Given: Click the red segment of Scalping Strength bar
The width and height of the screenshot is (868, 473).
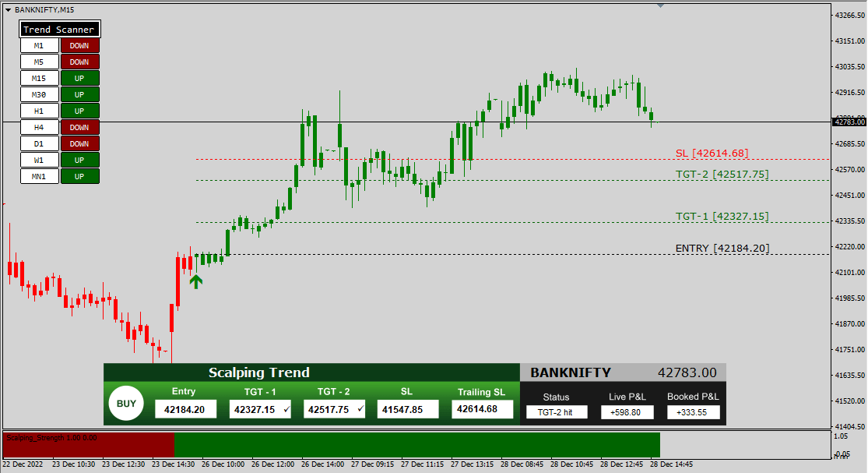Looking at the screenshot, I should (x=89, y=445).
